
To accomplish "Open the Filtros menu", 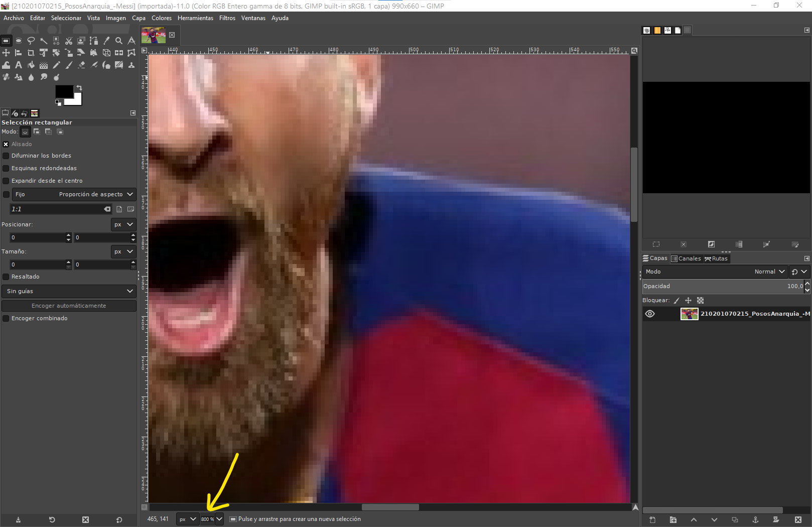I will [227, 18].
